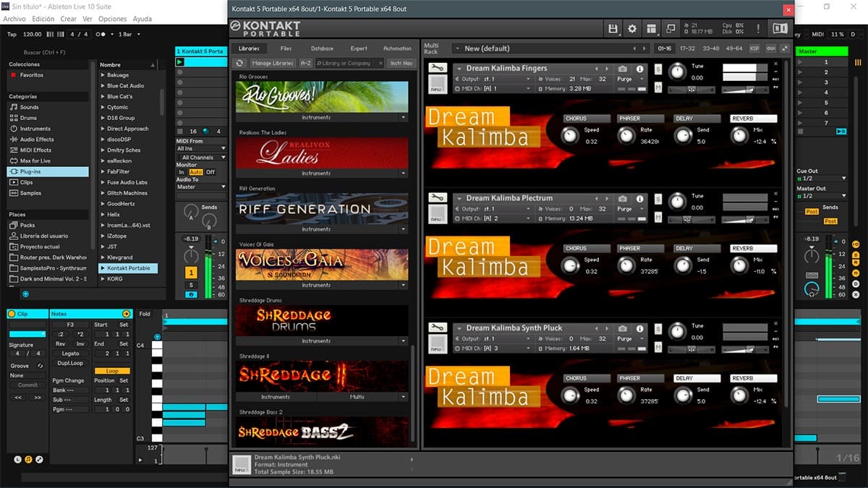
Task: Click snapshot camera icon on Dream Kalimba Fingers
Action: [623, 69]
